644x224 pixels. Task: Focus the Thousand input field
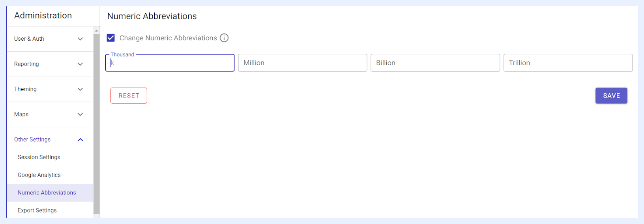170,63
